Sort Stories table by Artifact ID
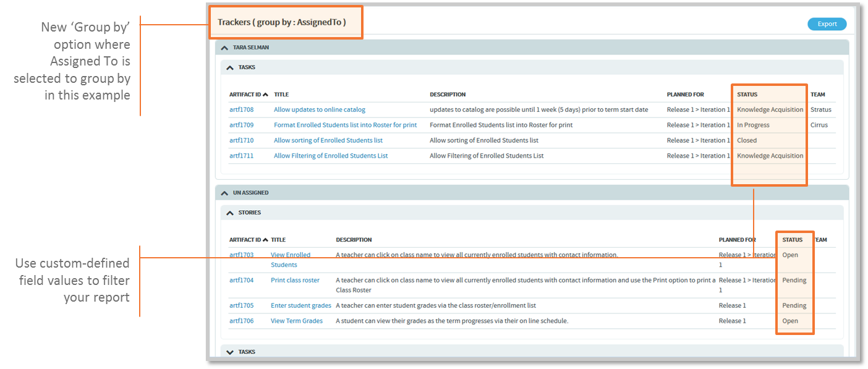The width and height of the screenshot is (868, 369). [249, 240]
